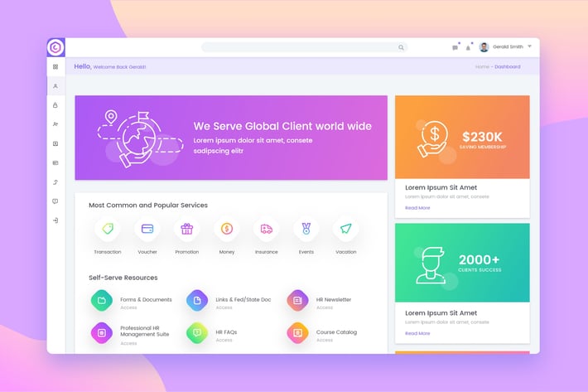
Task: Select the user profile icon in the sidebar
Action: click(x=55, y=86)
